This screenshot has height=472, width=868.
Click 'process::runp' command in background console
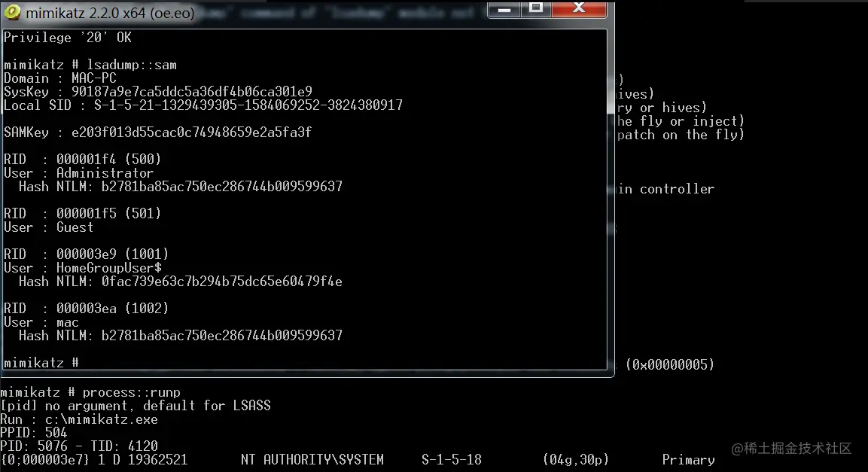tap(132, 392)
